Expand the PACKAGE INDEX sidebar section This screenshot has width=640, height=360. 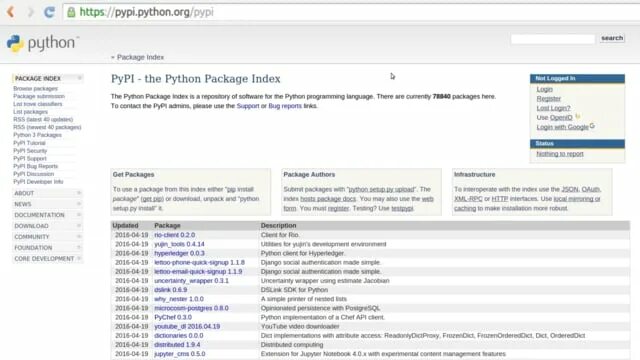point(48,78)
